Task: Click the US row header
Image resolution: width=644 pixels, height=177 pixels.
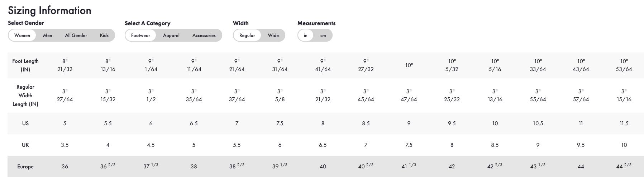Action: pos(25,123)
